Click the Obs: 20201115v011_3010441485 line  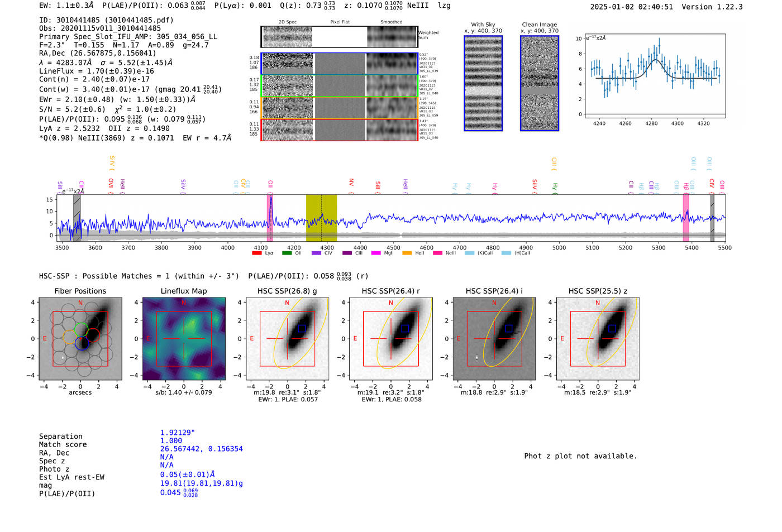(x=100, y=28)
